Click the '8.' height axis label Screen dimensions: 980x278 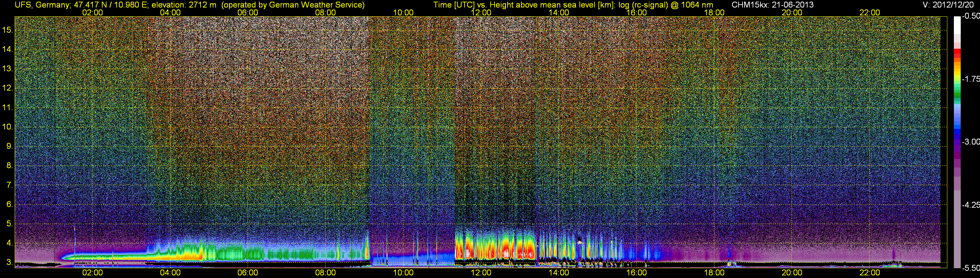[x=9, y=166]
